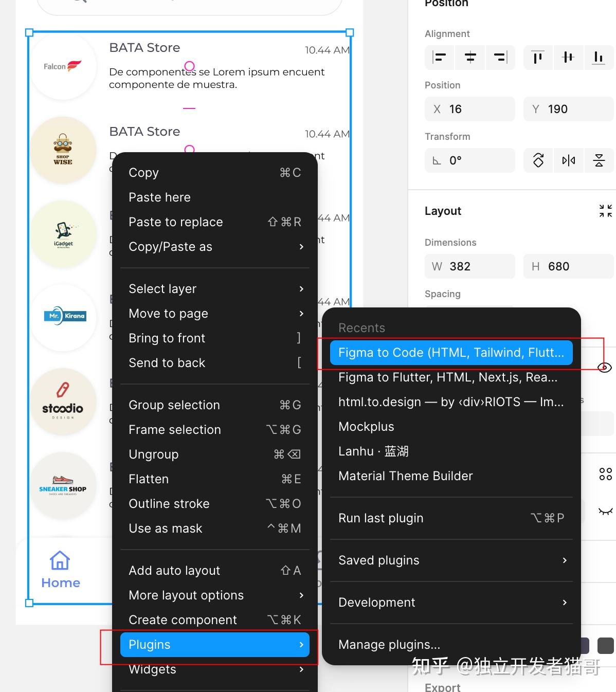Click the four-dots grid icon in right panel

click(605, 474)
